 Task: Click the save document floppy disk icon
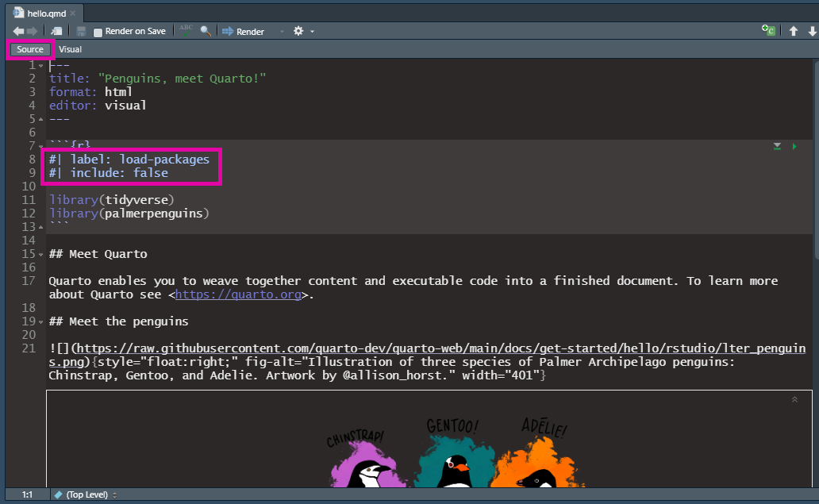point(81,31)
